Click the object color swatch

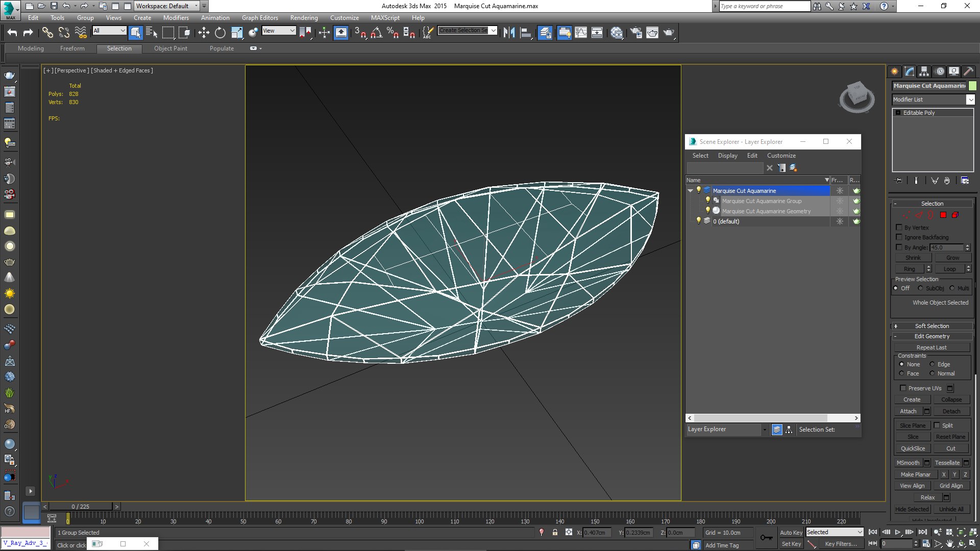pos(973,86)
